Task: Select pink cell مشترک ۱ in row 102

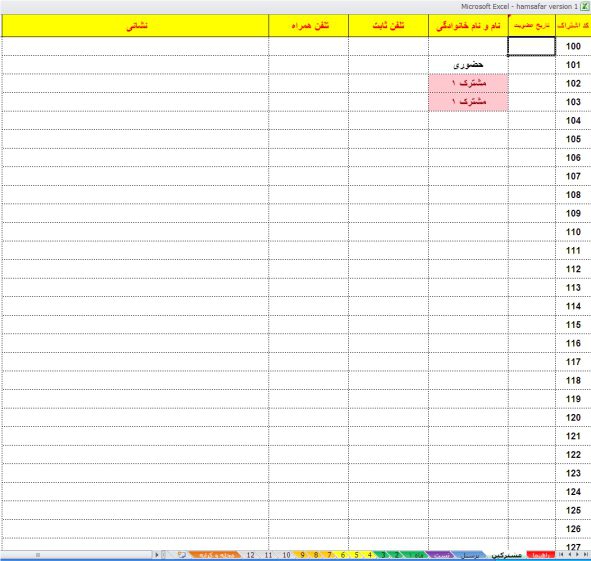Action: pyautogui.click(x=468, y=83)
